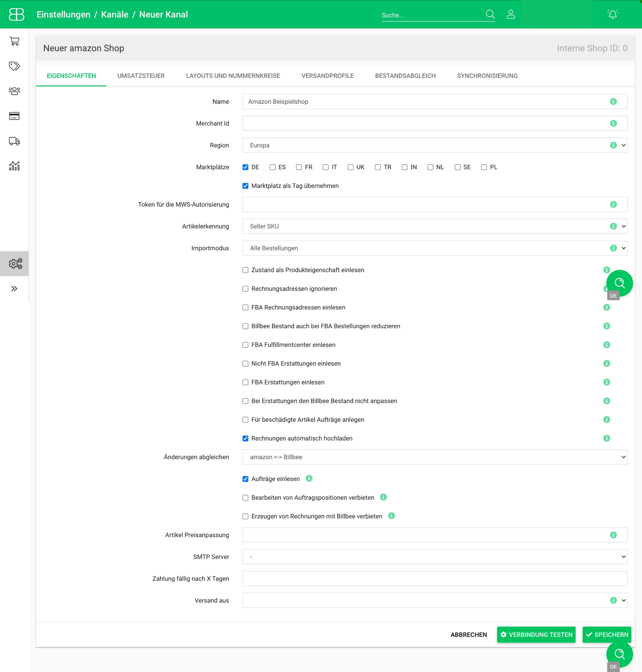Enable the PL marketplace checkbox
Image resolution: width=642 pixels, height=672 pixels.
tap(484, 167)
